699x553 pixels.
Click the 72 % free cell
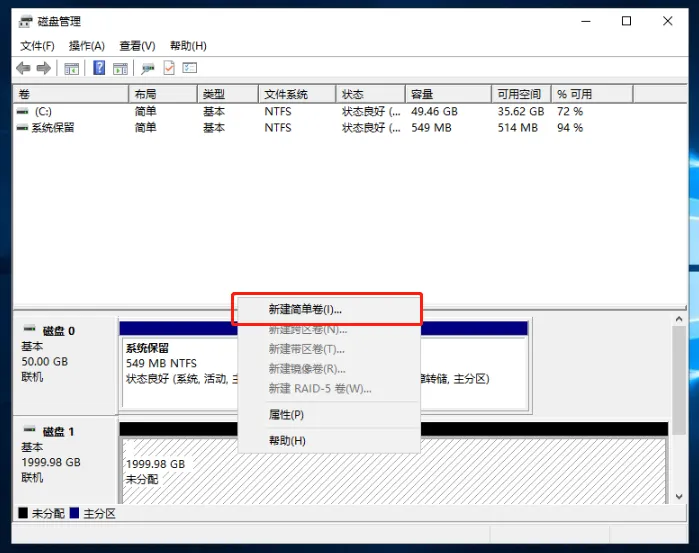pos(570,111)
